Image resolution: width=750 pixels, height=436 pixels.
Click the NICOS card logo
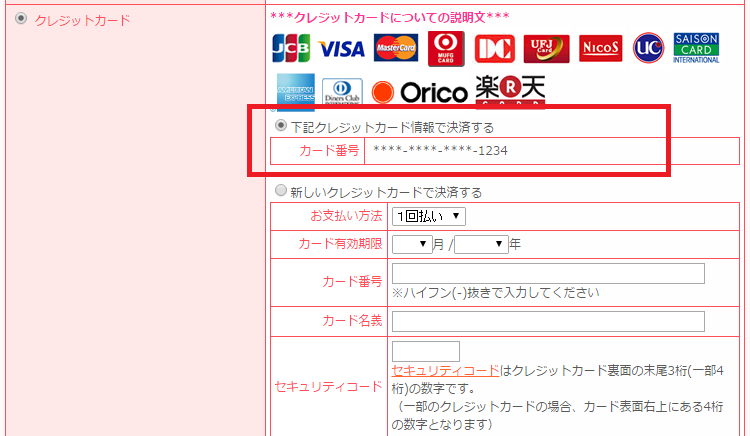(x=600, y=48)
